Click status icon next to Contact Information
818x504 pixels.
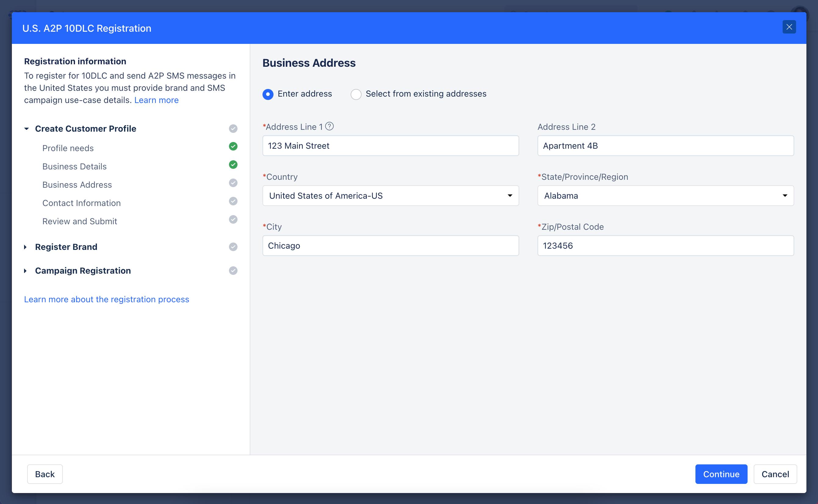(233, 201)
